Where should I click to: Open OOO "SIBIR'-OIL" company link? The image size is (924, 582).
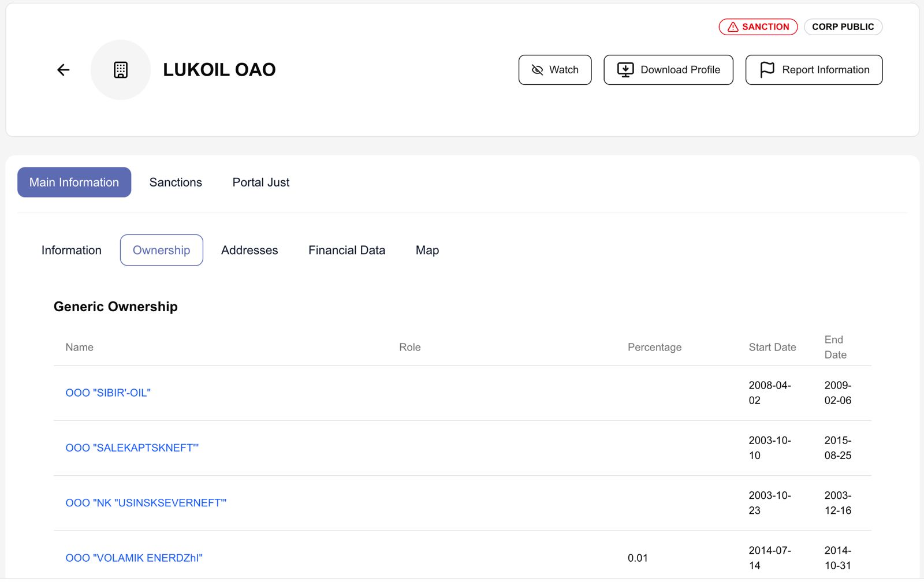(108, 393)
